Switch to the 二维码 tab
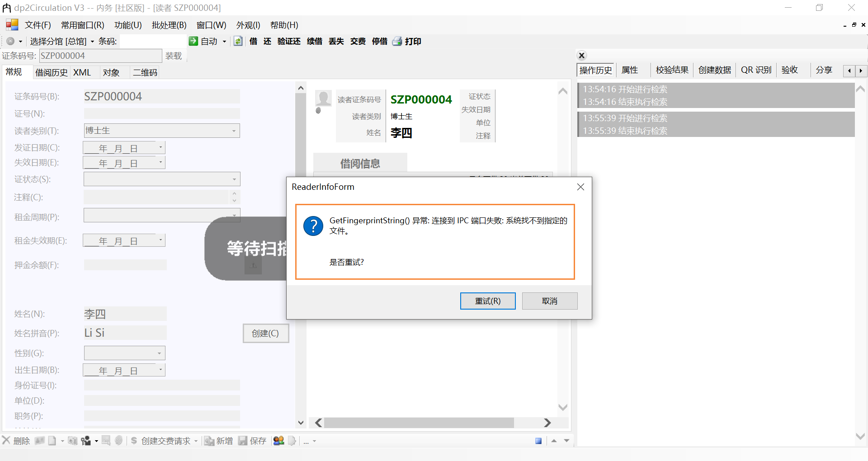Image resolution: width=868 pixels, height=461 pixels. pos(144,72)
